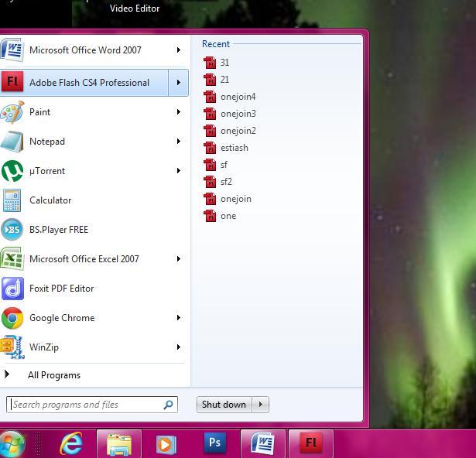Click the Windows Start orb
The height and width of the screenshot is (458, 476).
[x=12, y=444]
